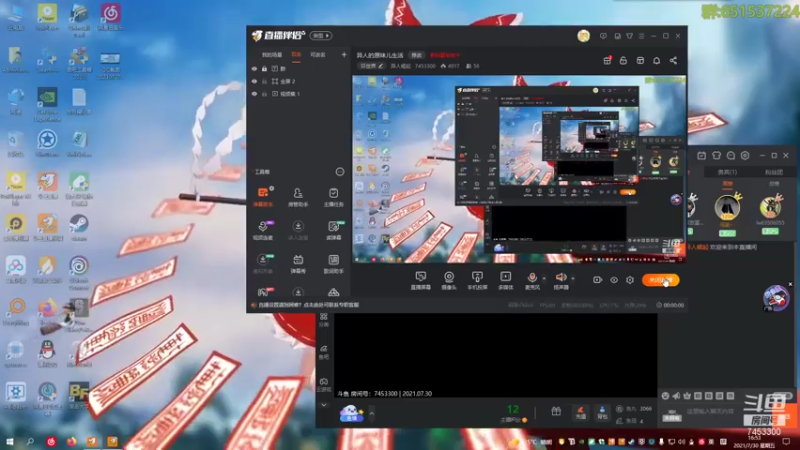Click the lock icon in the header icon row
The width and height of the screenshot is (800, 450).
[x=623, y=60]
